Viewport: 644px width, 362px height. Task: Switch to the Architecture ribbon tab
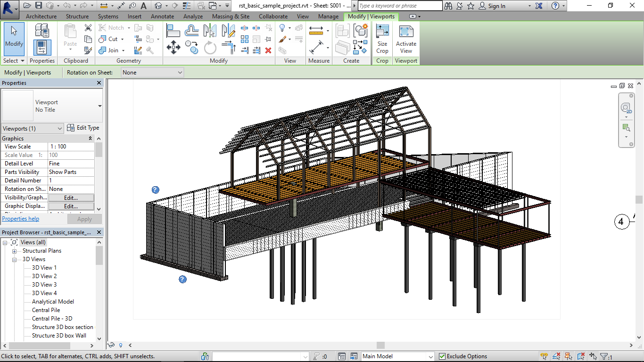[x=41, y=16]
